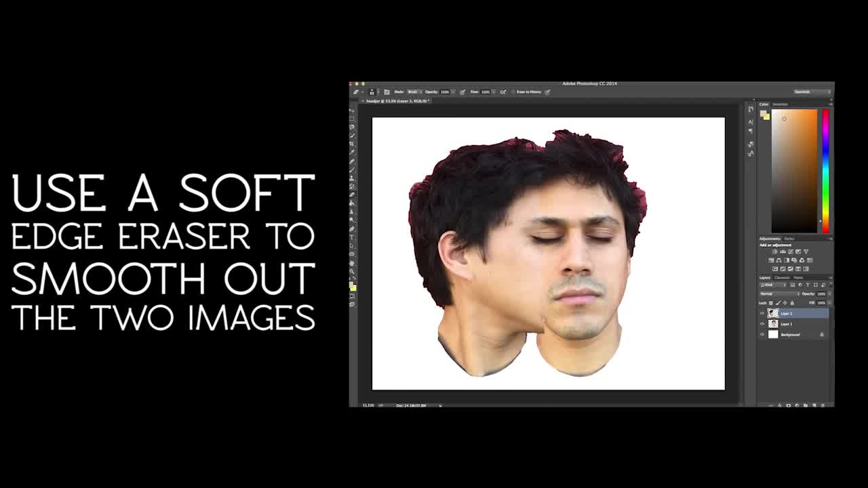Switch to the Channels tab

tap(782, 278)
